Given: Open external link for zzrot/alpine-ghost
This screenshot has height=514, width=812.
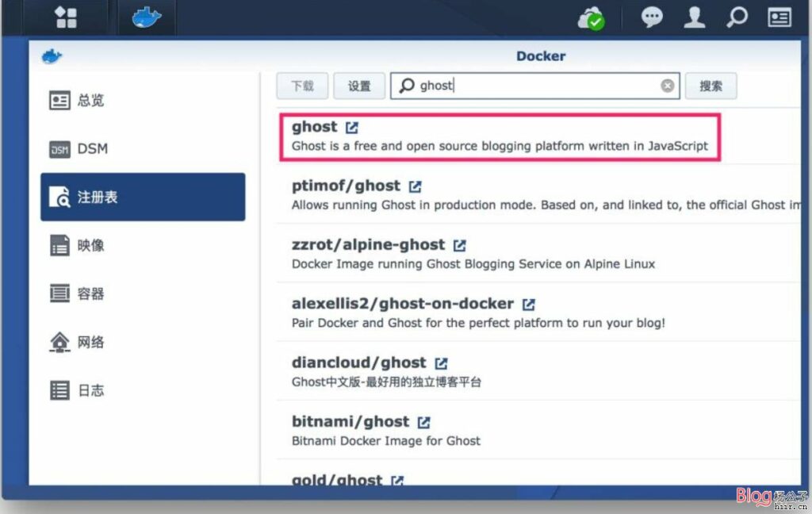Looking at the screenshot, I should tap(459, 246).
